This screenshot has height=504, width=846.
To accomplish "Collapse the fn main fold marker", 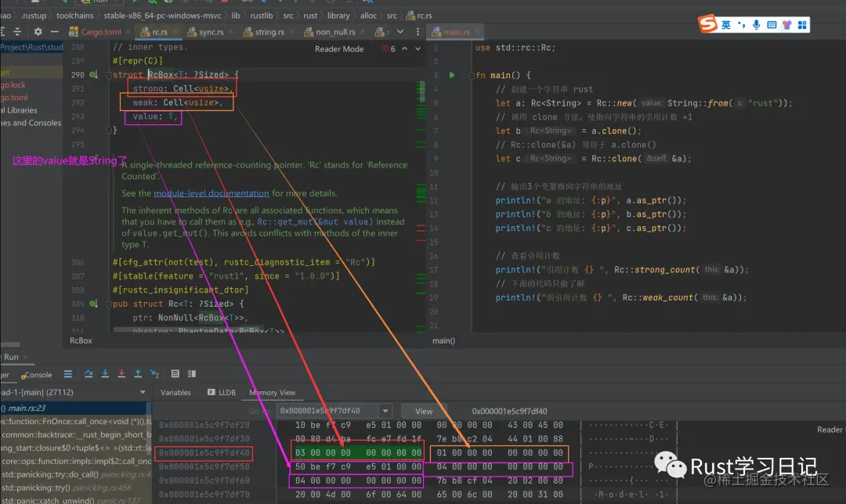I will pyautogui.click(x=471, y=75).
